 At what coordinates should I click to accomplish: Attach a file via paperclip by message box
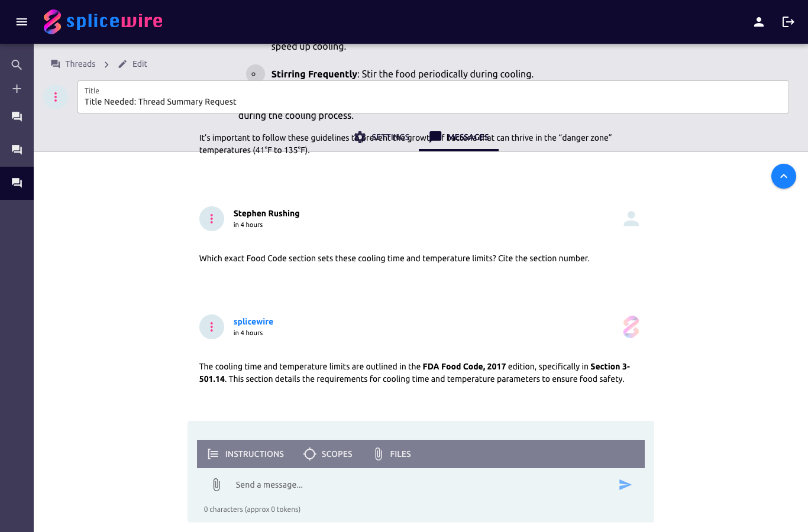[216, 485]
